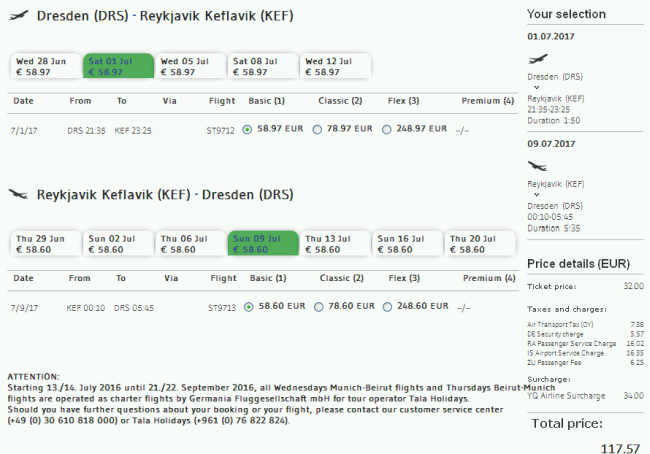Image resolution: width=650 pixels, height=454 pixels.
Task: Click the ATTENTION notice heading
Action: [x=33, y=377]
